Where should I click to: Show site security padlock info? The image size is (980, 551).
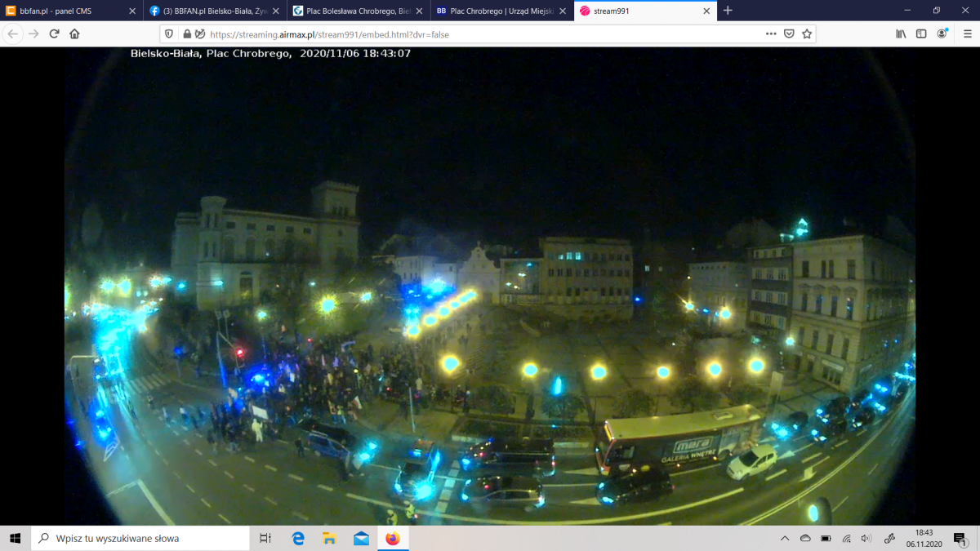187,34
